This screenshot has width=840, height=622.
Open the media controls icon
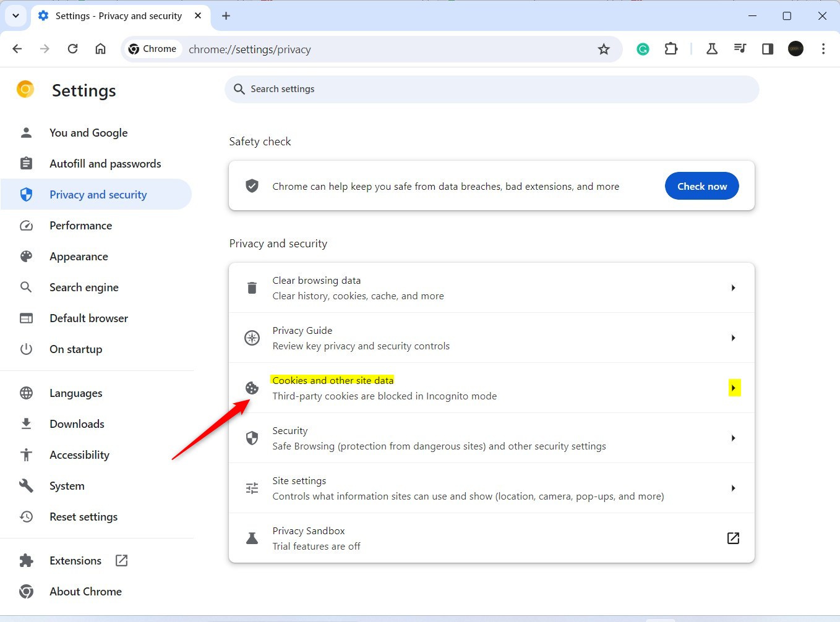740,49
